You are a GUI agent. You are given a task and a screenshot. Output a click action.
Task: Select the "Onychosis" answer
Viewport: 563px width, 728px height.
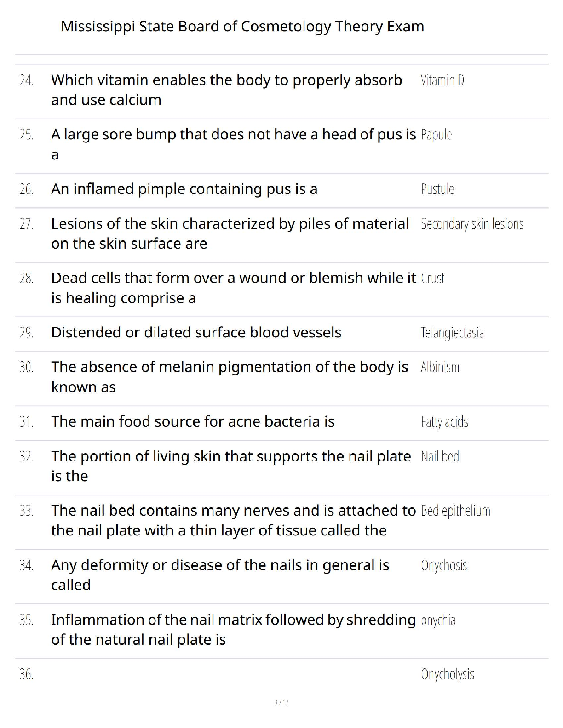[x=444, y=565]
